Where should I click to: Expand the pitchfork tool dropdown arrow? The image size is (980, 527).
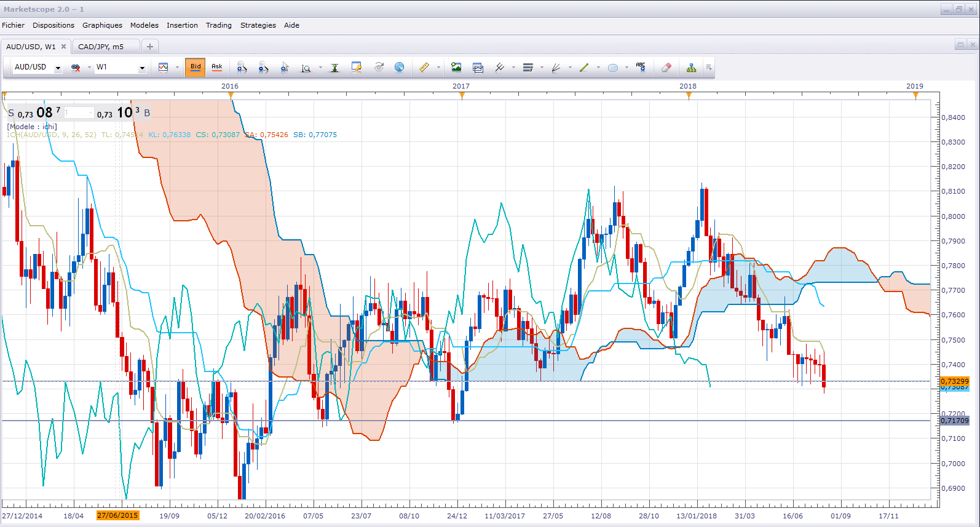click(x=513, y=67)
